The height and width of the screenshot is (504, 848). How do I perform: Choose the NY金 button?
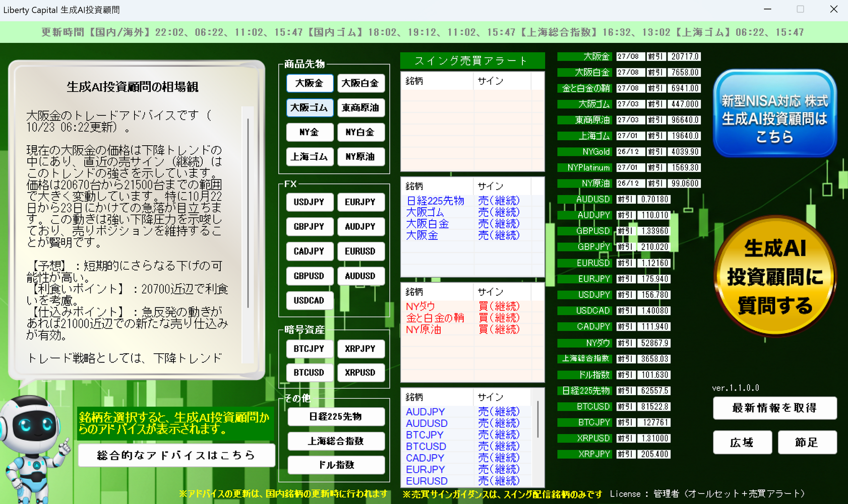pyautogui.click(x=310, y=132)
